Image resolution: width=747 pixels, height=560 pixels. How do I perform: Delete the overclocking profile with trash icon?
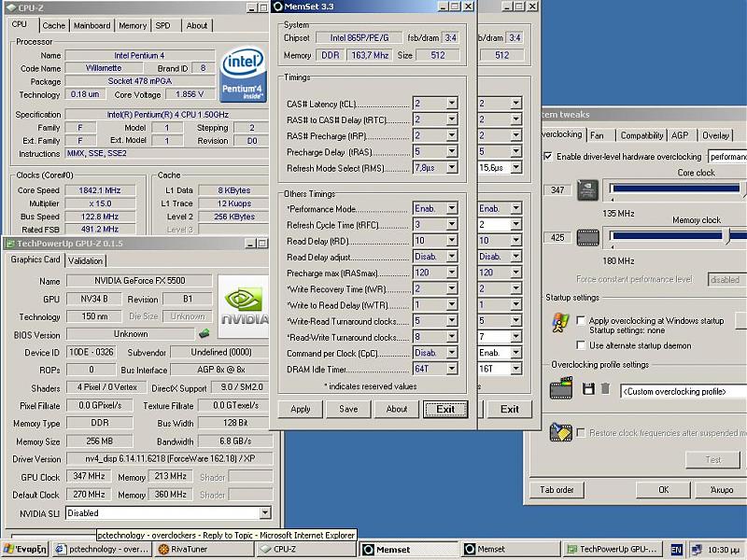pos(605,388)
